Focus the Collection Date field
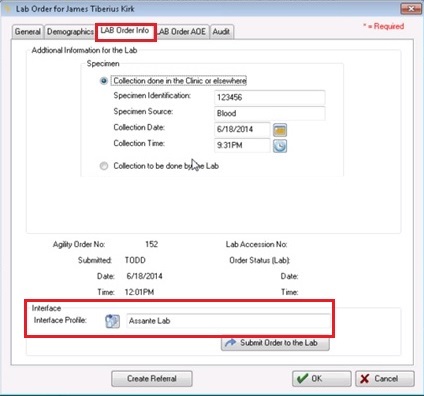 (242, 129)
